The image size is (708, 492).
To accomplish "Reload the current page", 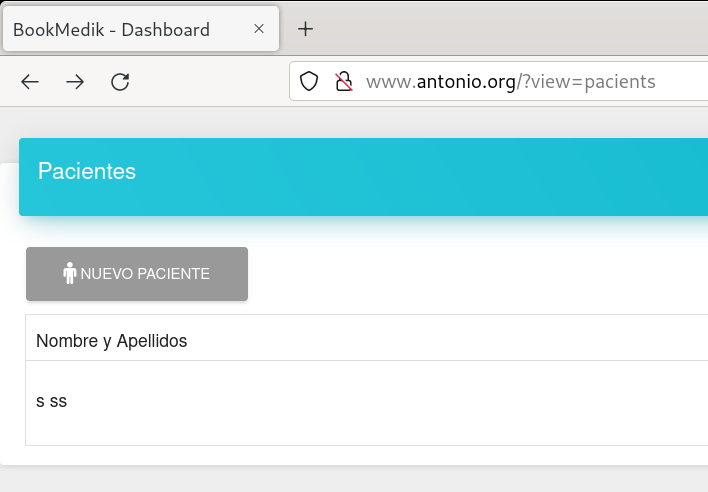I will click(x=120, y=82).
